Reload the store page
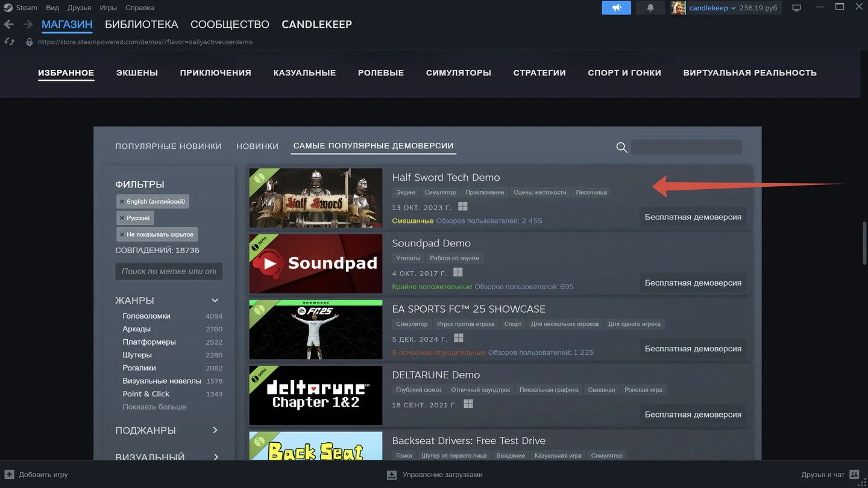The height and width of the screenshot is (488, 868). pyautogui.click(x=8, y=42)
